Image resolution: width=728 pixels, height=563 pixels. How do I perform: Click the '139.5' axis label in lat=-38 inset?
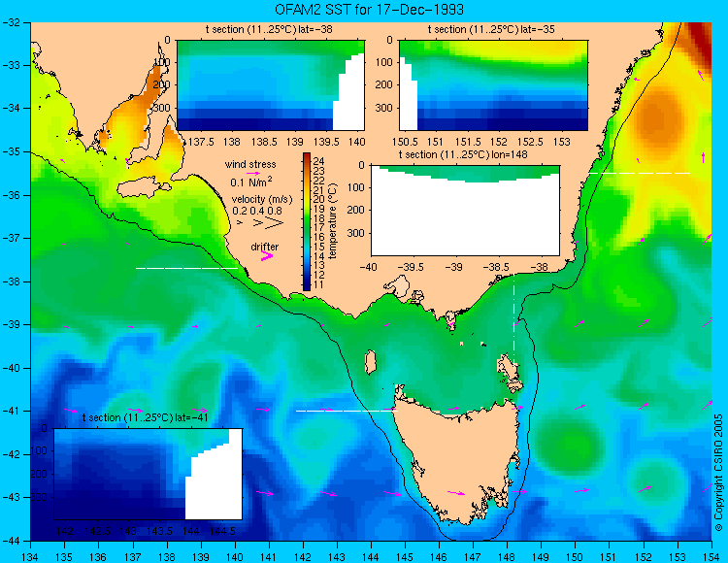point(326,142)
